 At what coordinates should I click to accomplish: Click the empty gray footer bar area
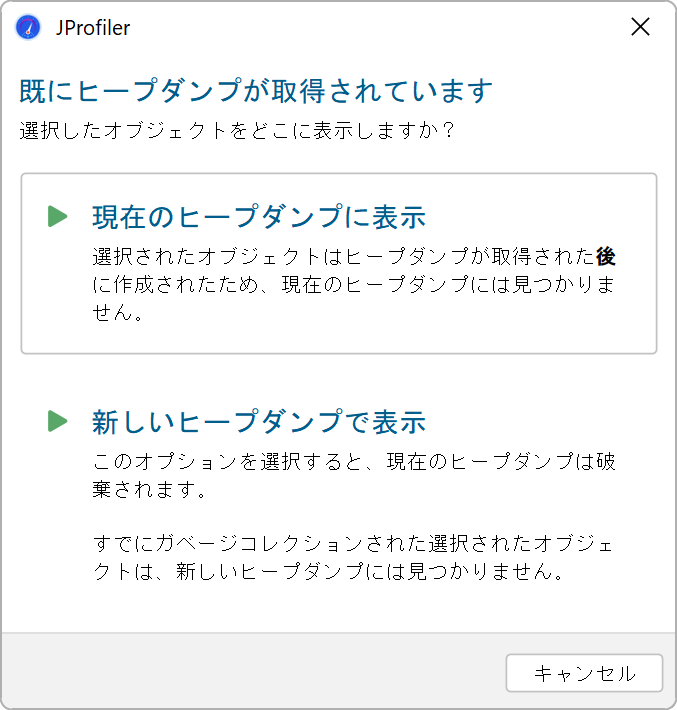254,671
